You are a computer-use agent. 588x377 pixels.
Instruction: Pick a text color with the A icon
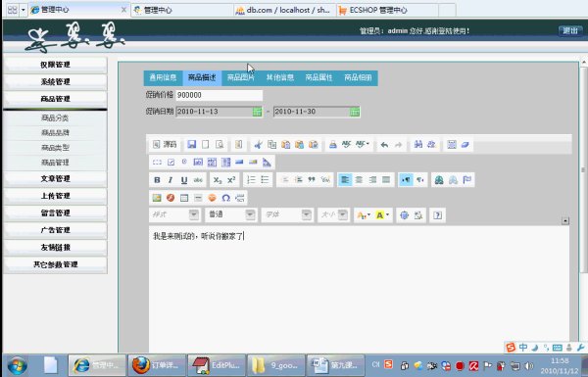click(x=364, y=215)
